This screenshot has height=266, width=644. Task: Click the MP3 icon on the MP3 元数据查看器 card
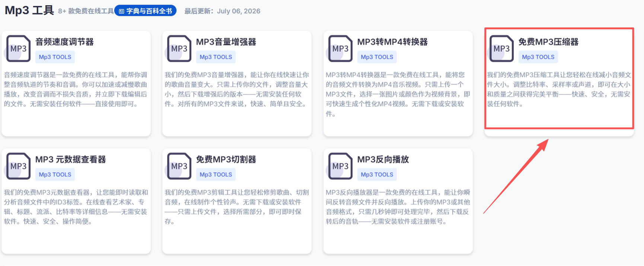click(17, 166)
